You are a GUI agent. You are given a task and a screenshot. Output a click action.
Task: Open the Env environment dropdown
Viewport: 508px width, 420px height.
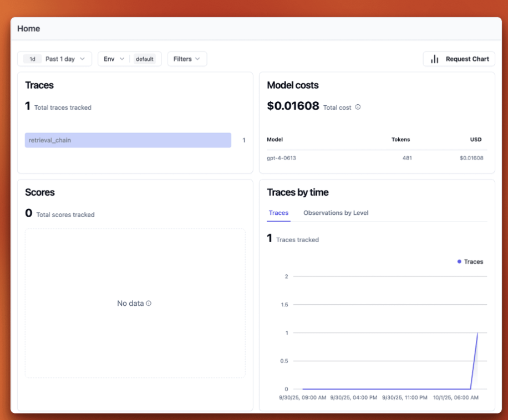click(x=114, y=59)
